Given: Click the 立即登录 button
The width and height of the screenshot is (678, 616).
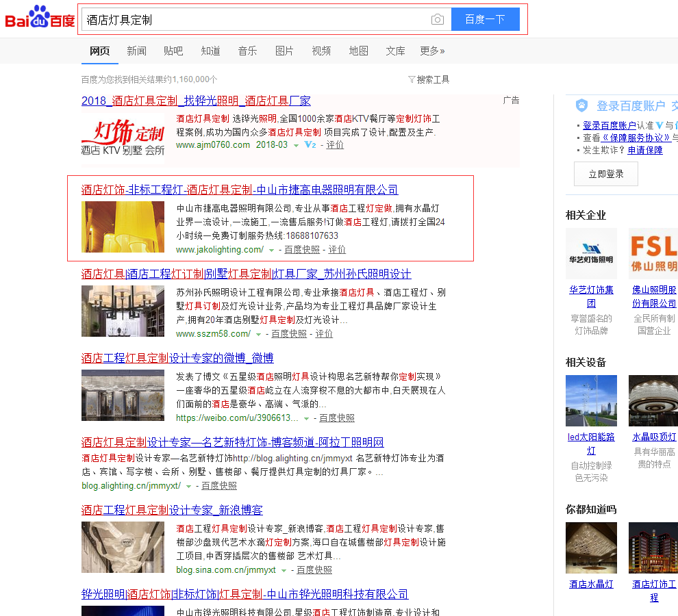Looking at the screenshot, I should point(605,174).
